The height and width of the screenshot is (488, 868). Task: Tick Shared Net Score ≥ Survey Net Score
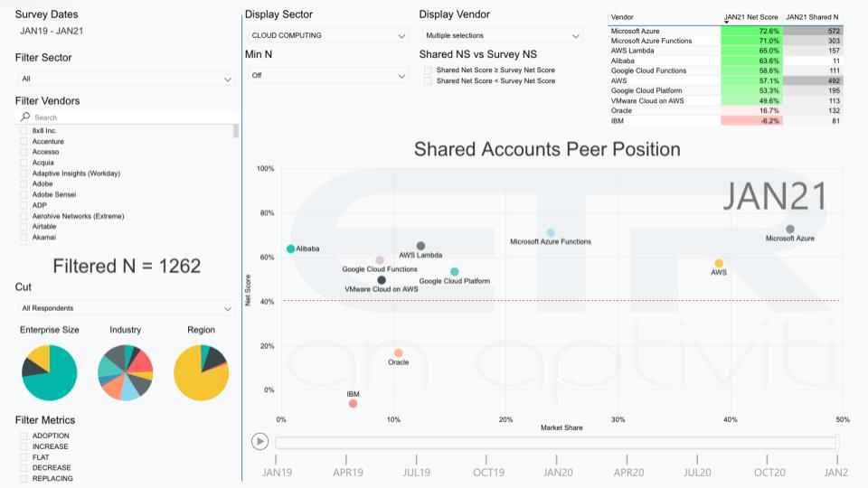click(x=428, y=70)
